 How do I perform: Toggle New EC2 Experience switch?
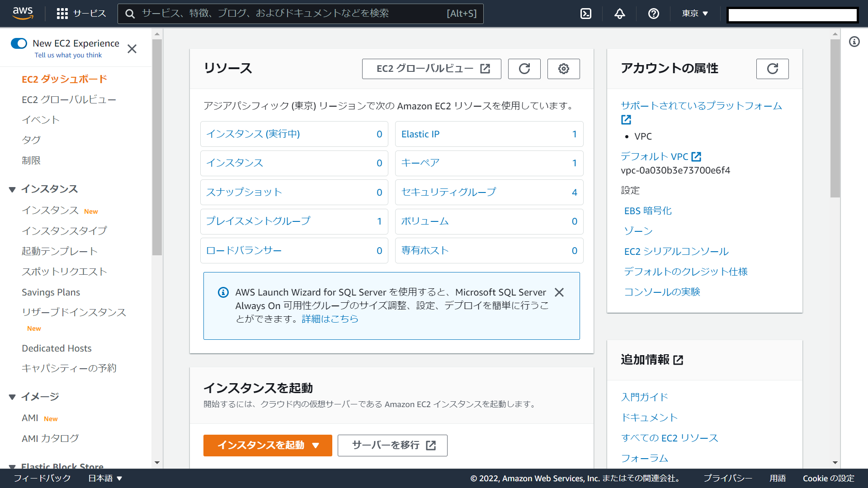click(x=19, y=43)
